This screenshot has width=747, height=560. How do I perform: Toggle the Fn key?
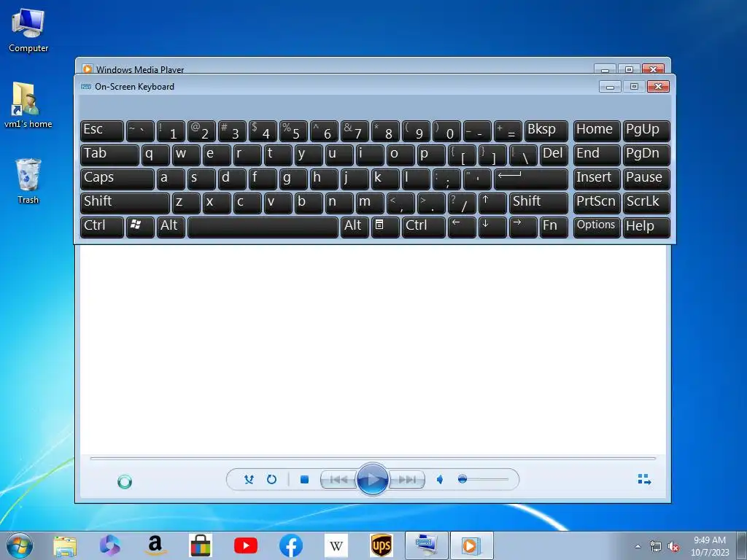pos(554,227)
